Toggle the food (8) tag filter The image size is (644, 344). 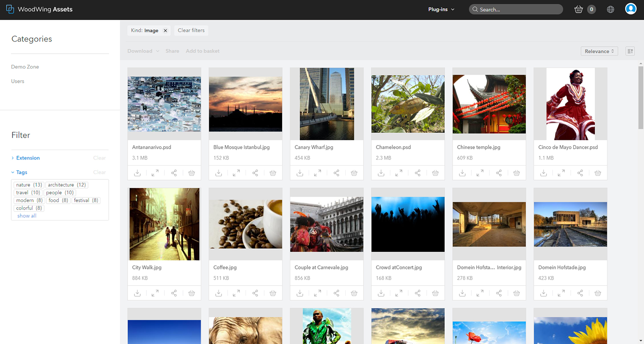click(x=58, y=200)
